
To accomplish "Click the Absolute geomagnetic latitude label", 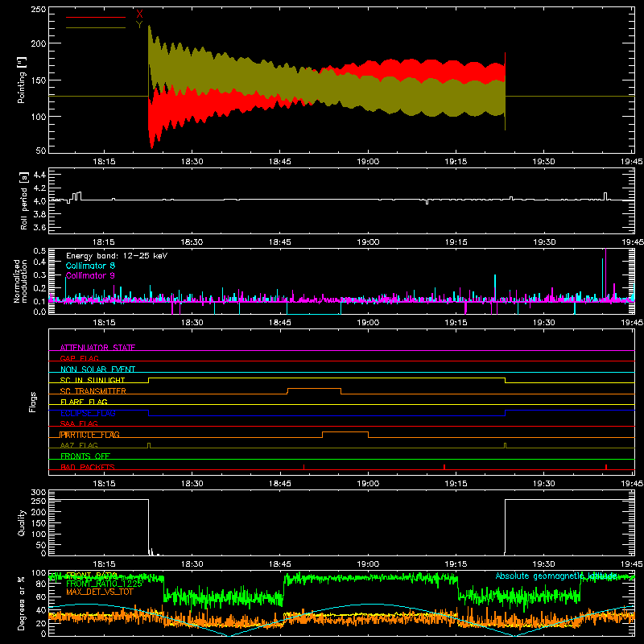I will tap(556, 576).
